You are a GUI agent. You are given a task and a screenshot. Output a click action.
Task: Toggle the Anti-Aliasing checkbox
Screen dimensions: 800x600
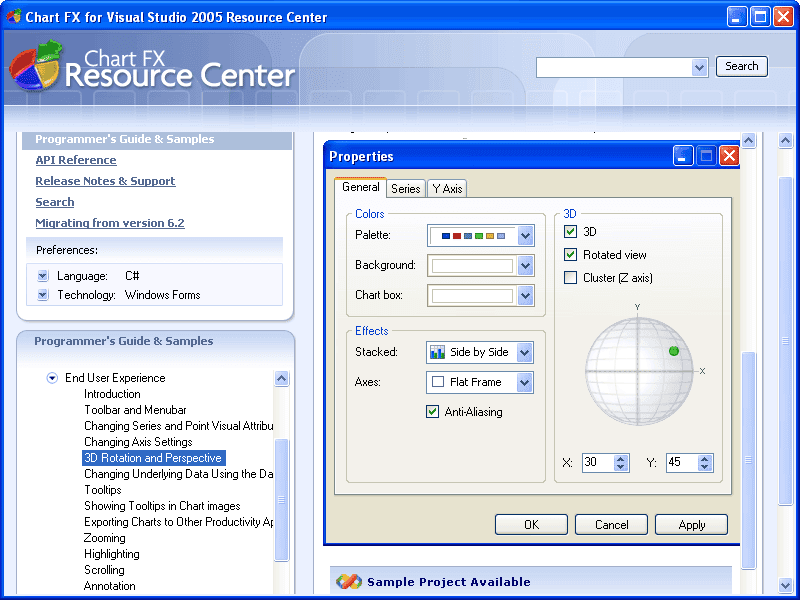432,411
